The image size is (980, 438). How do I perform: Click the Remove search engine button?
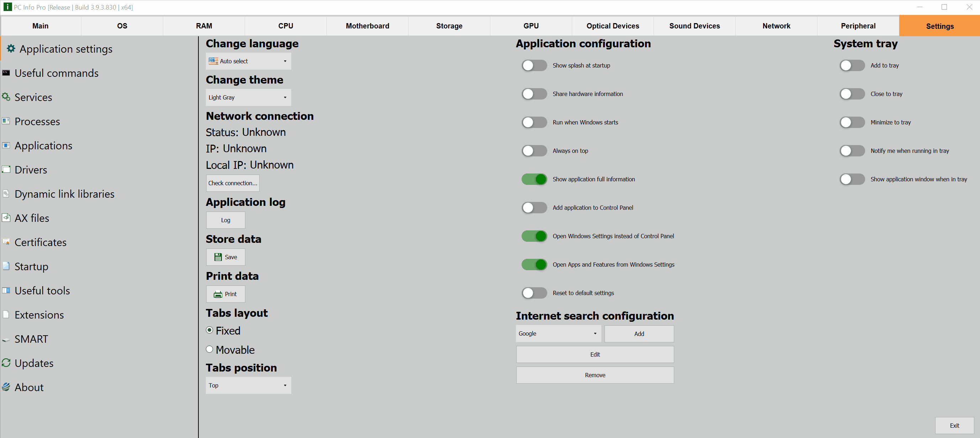pyautogui.click(x=595, y=375)
